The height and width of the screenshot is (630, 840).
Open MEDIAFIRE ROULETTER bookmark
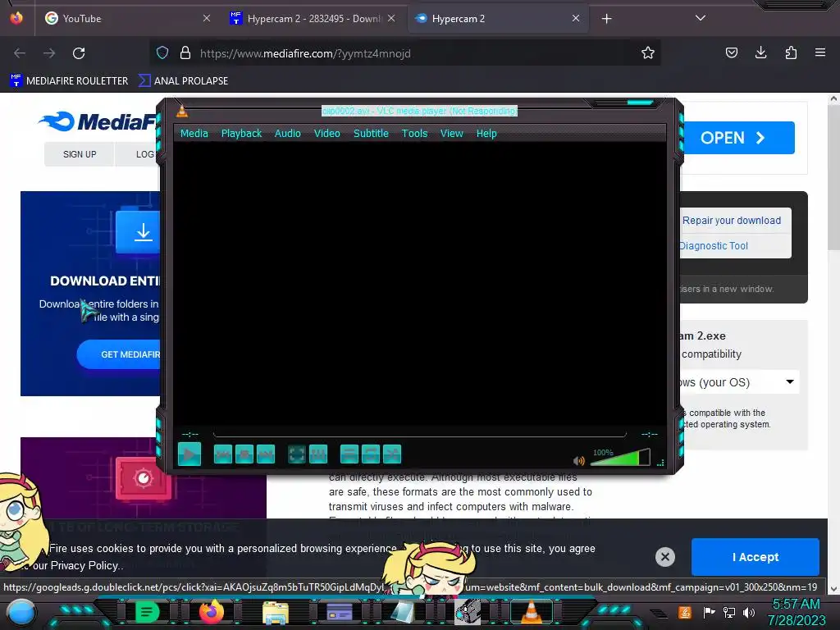coord(69,81)
